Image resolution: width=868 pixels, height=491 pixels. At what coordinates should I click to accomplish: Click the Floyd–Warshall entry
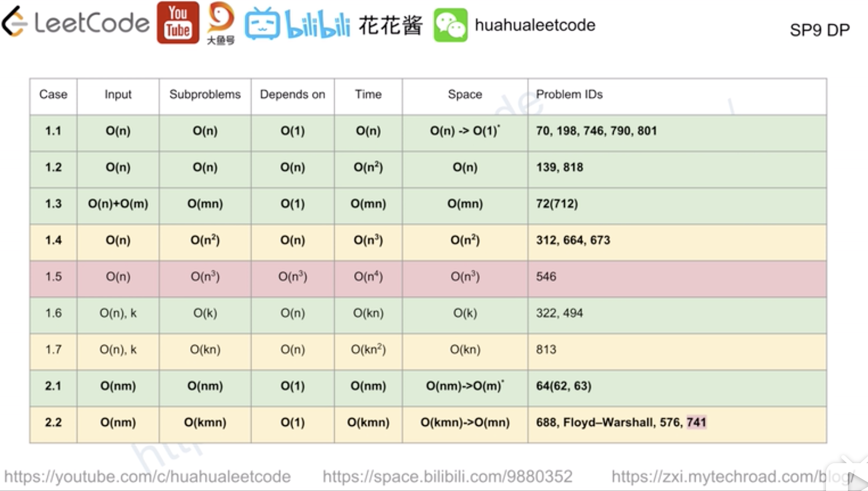click(608, 423)
